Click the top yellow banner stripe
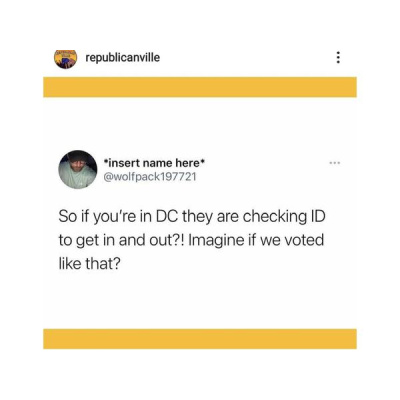 pos(200,87)
